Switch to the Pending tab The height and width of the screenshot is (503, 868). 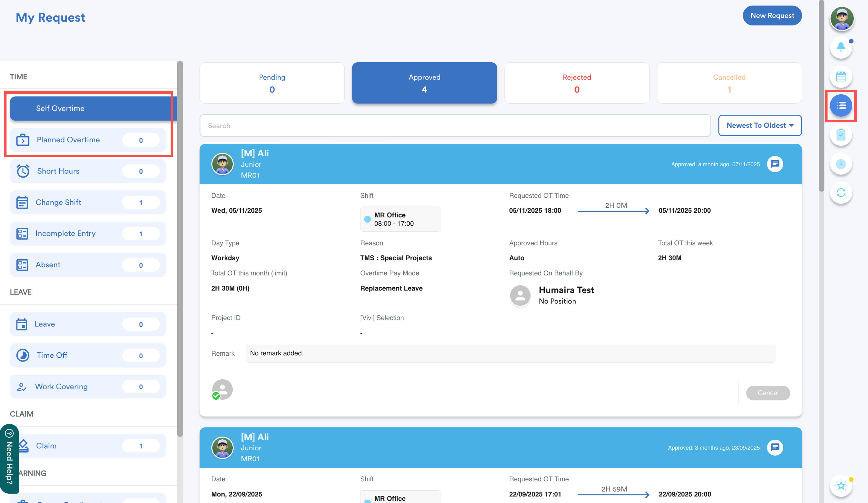coord(272,83)
